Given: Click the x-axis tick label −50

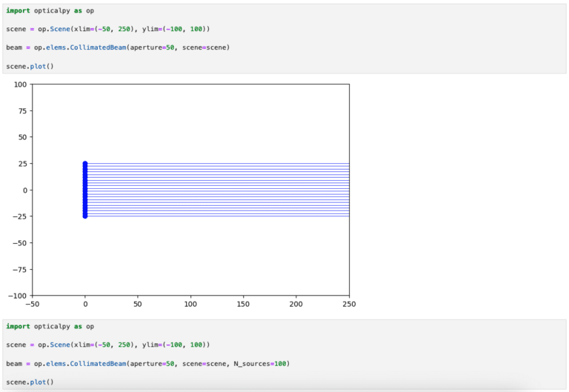Looking at the screenshot, I should [x=32, y=304].
